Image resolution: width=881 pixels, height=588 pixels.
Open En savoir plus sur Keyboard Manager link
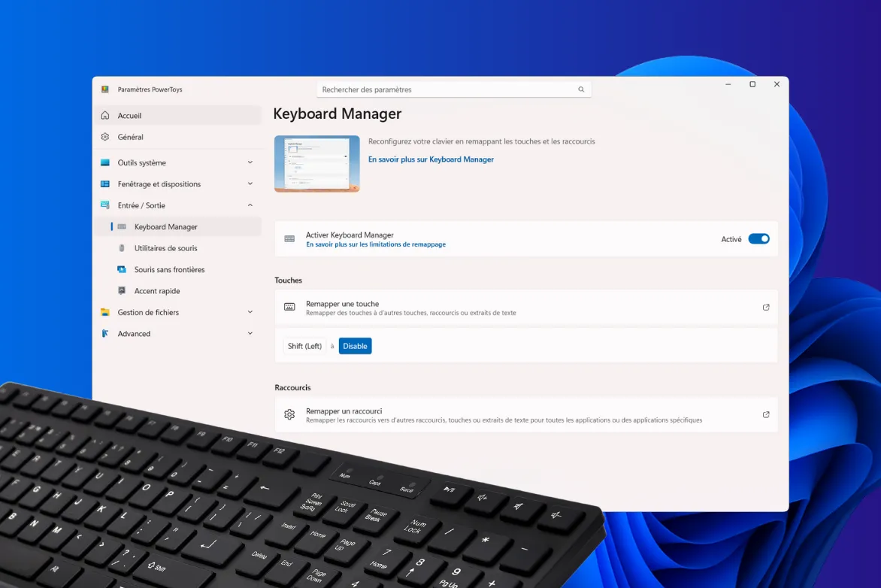point(431,159)
